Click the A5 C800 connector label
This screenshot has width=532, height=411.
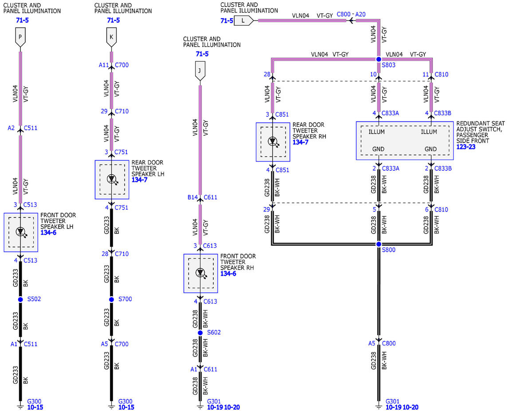(382, 343)
